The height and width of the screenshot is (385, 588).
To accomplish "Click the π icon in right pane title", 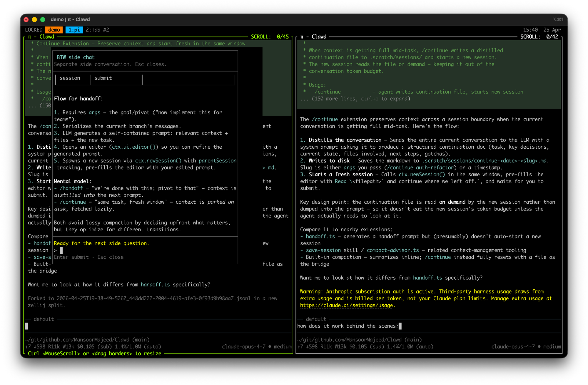I will coord(302,37).
